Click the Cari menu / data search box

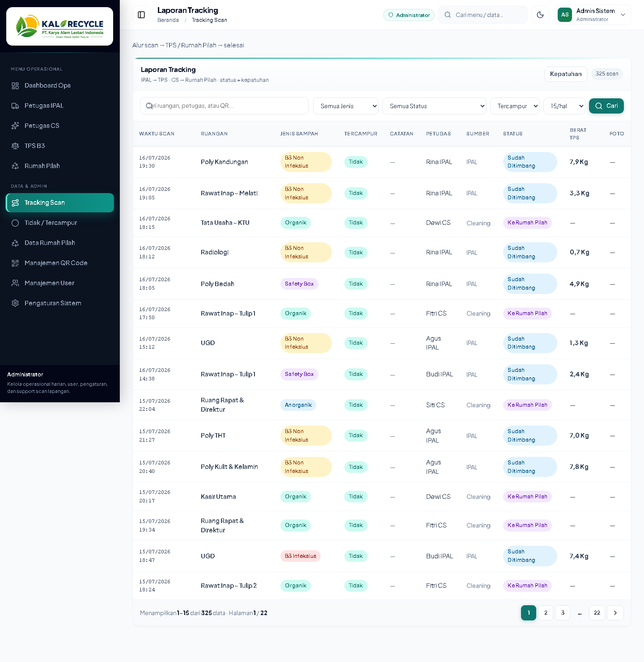(483, 15)
